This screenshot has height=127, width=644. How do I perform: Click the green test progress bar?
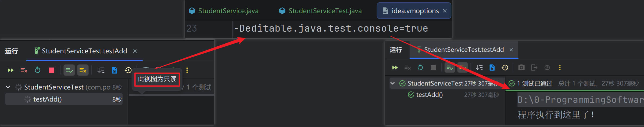pos(575,91)
